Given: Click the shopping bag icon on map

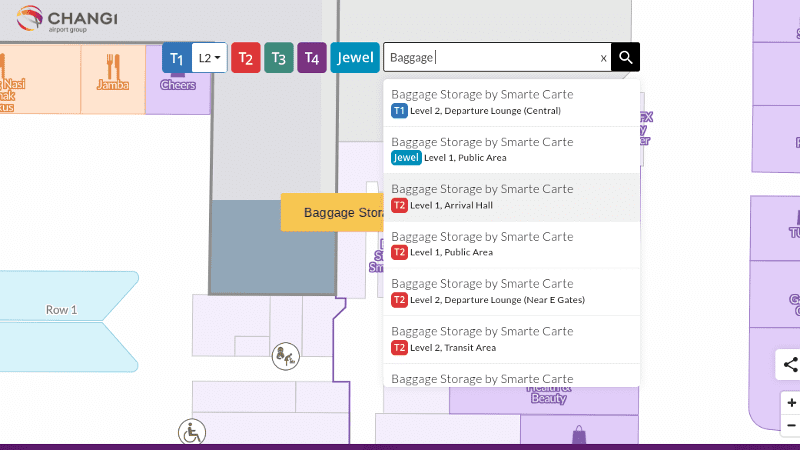Looking at the screenshot, I should point(579,435).
